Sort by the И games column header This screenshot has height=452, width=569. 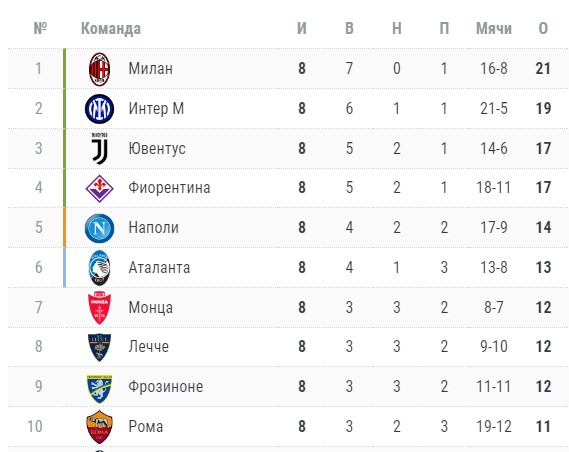(302, 28)
